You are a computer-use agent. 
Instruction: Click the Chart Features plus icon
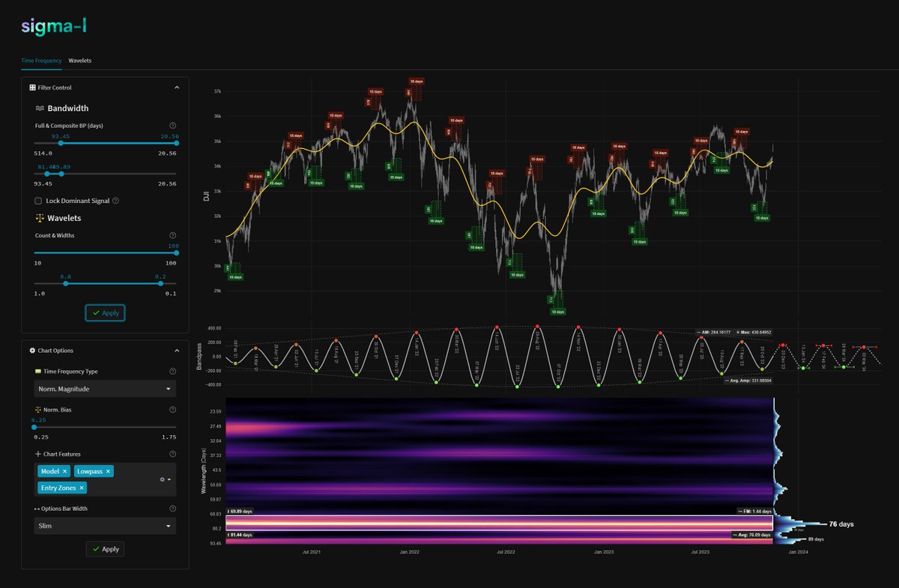(x=38, y=454)
